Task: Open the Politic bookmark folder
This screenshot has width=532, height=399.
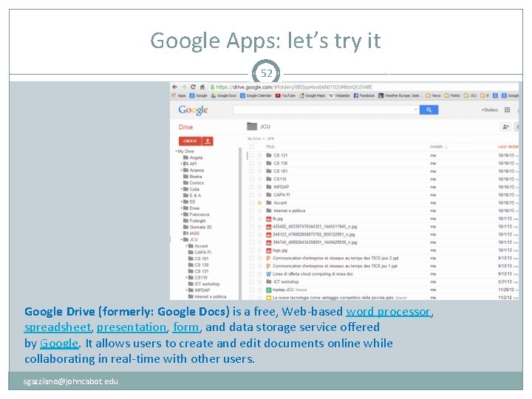Action: pos(452,95)
